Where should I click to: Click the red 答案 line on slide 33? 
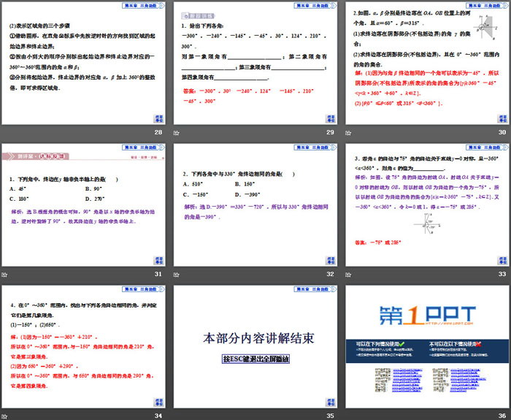tap(377, 243)
